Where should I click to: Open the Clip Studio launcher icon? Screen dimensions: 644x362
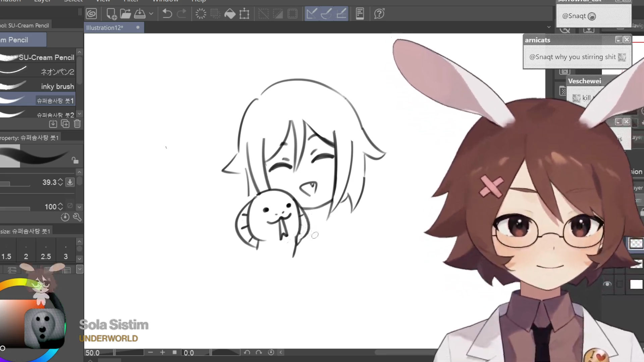[91, 14]
